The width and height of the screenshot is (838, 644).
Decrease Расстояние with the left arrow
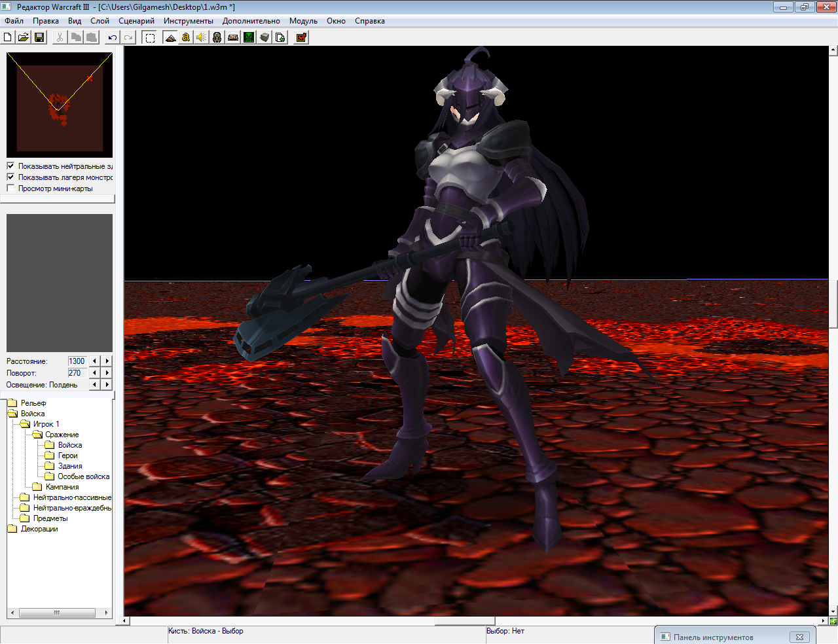(95, 361)
